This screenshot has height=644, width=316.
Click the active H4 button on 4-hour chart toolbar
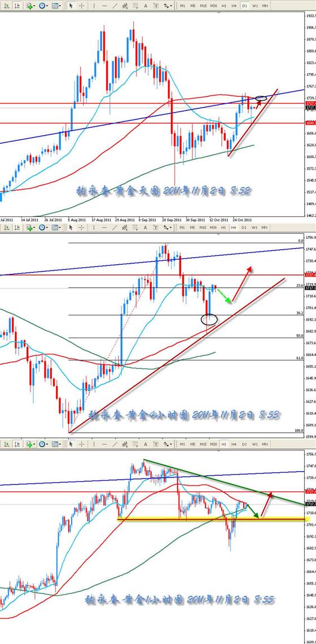point(234,227)
